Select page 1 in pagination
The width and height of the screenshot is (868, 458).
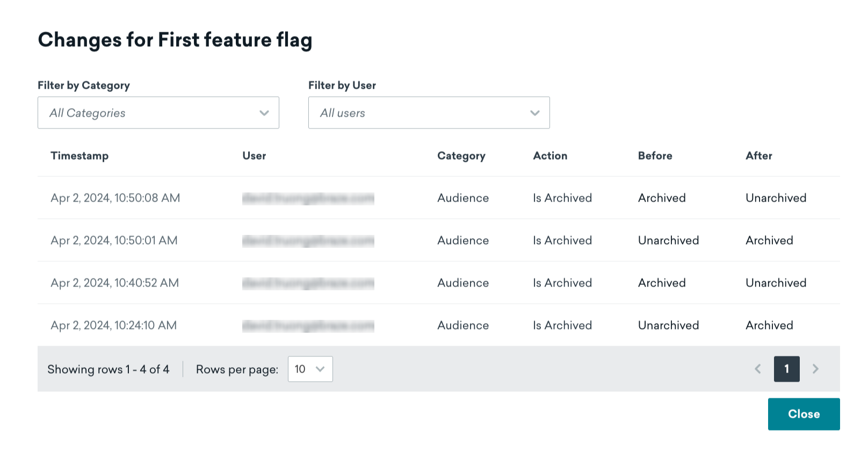click(787, 369)
